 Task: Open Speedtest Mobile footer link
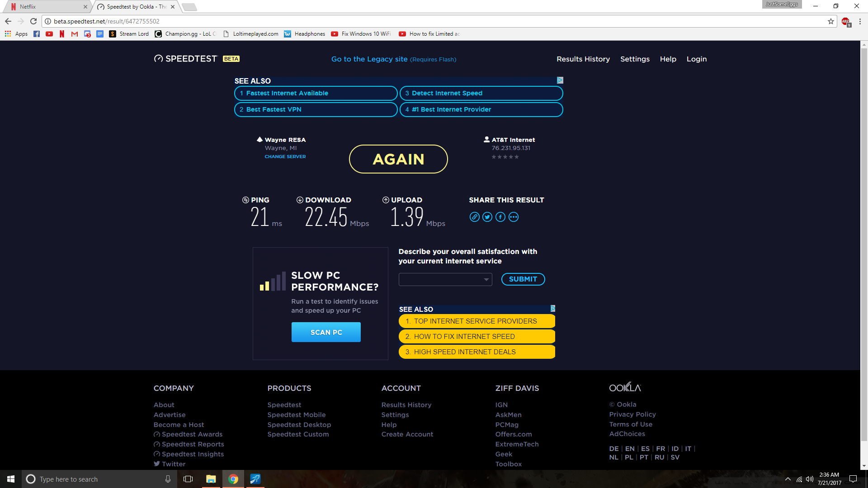(297, 415)
